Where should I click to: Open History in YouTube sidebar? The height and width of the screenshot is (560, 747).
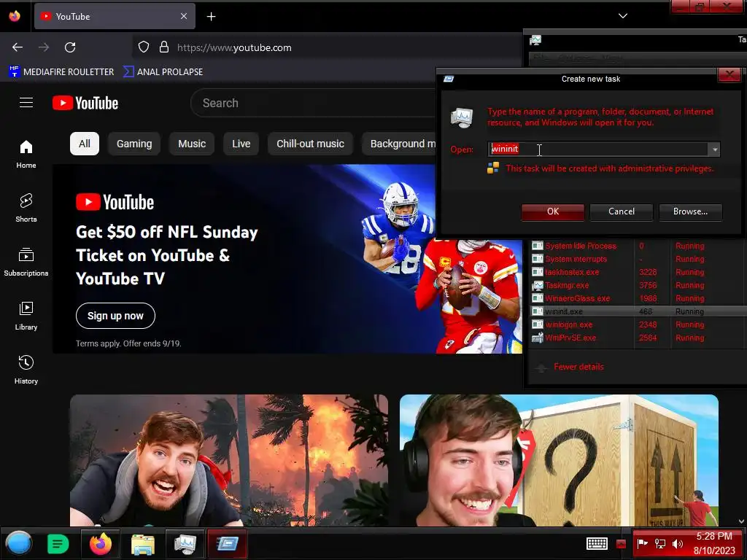26,370
